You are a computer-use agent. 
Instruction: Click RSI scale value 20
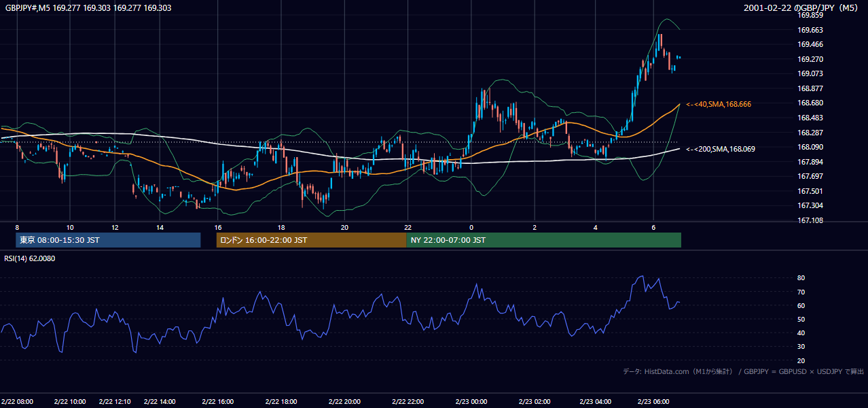pos(801,360)
